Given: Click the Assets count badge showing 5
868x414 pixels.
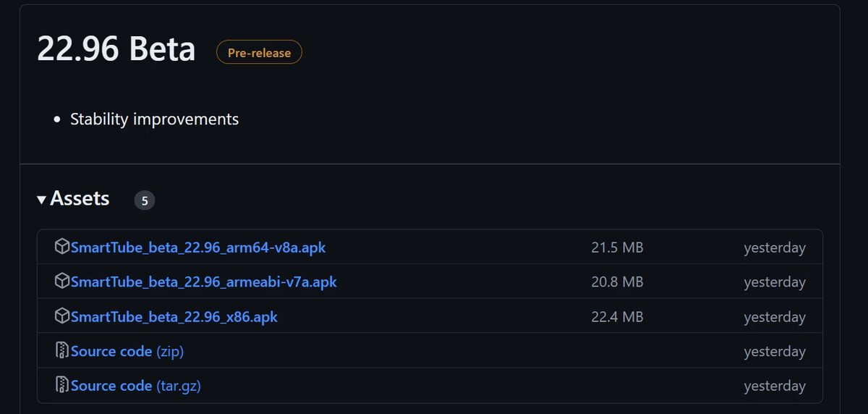Looking at the screenshot, I should coord(145,200).
